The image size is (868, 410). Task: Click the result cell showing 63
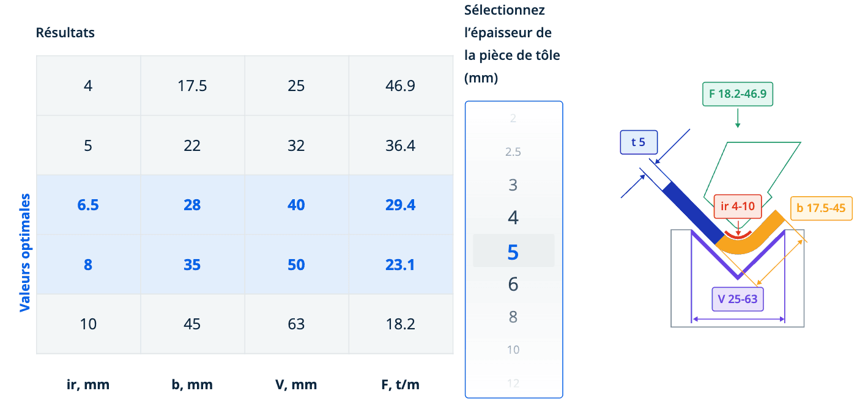click(x=296, y=324)
